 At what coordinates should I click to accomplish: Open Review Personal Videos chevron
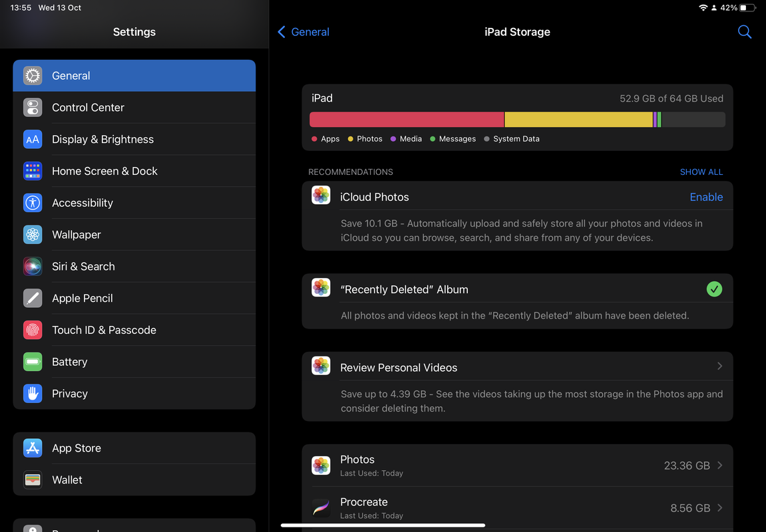tap(719, 366)
